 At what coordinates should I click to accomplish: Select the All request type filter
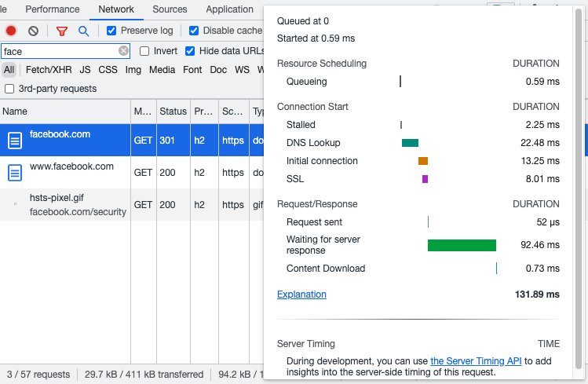(9, 70)
